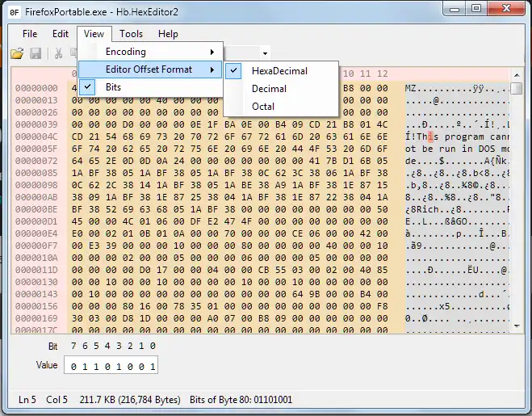The image size is (532, 416).
Task: Click offset 0000004C row label
Action: coord(36,137)
